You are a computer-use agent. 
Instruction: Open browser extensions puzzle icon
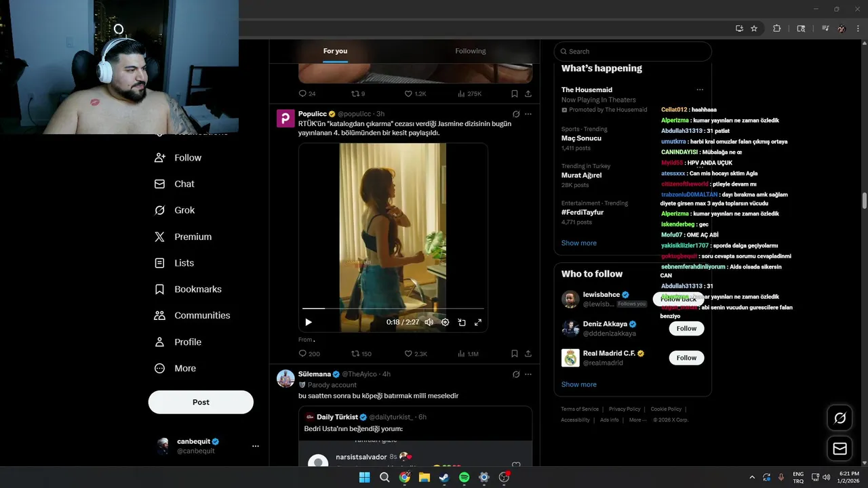click(x=777, y=28)
